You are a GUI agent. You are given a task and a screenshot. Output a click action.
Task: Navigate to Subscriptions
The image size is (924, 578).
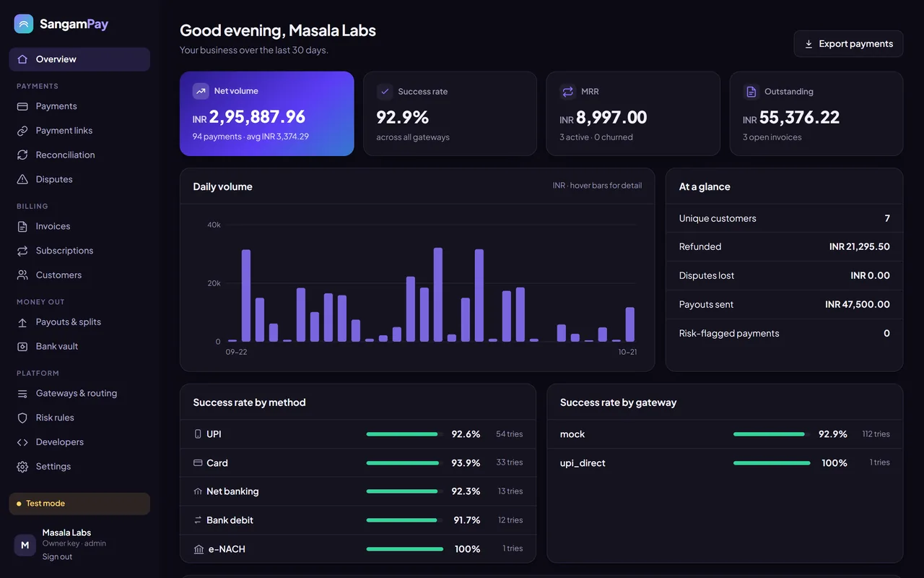79,251
